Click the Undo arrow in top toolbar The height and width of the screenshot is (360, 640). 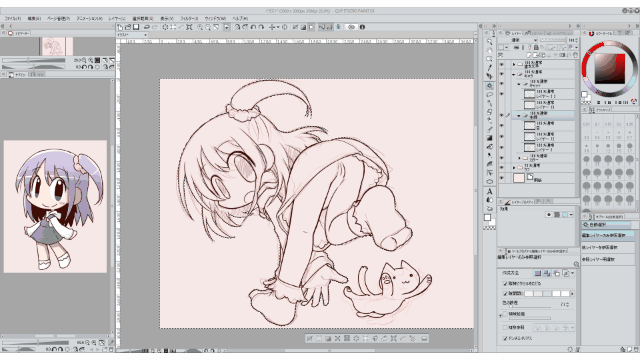point(146,27)
